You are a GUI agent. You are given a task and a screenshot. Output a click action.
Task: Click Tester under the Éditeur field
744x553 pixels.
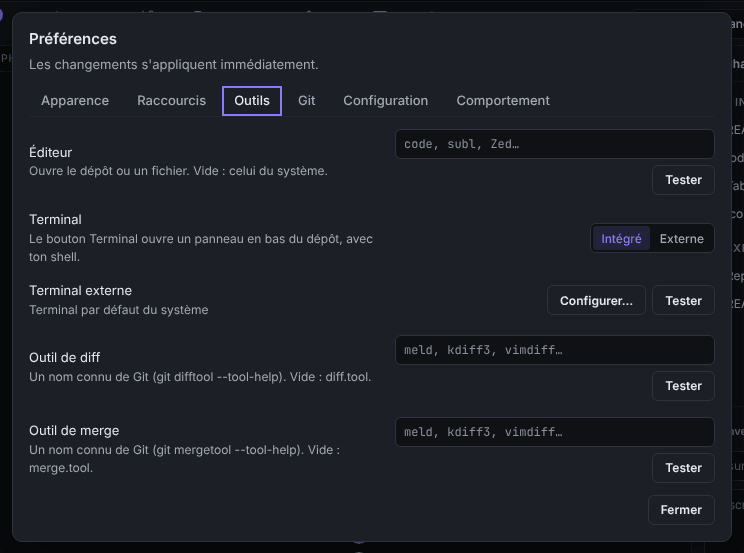[x=683, y=180]
